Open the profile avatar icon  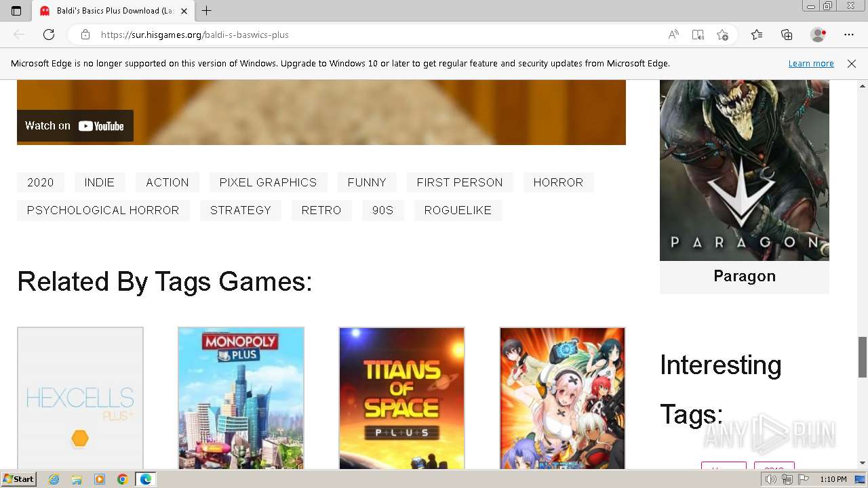[818, 35]
